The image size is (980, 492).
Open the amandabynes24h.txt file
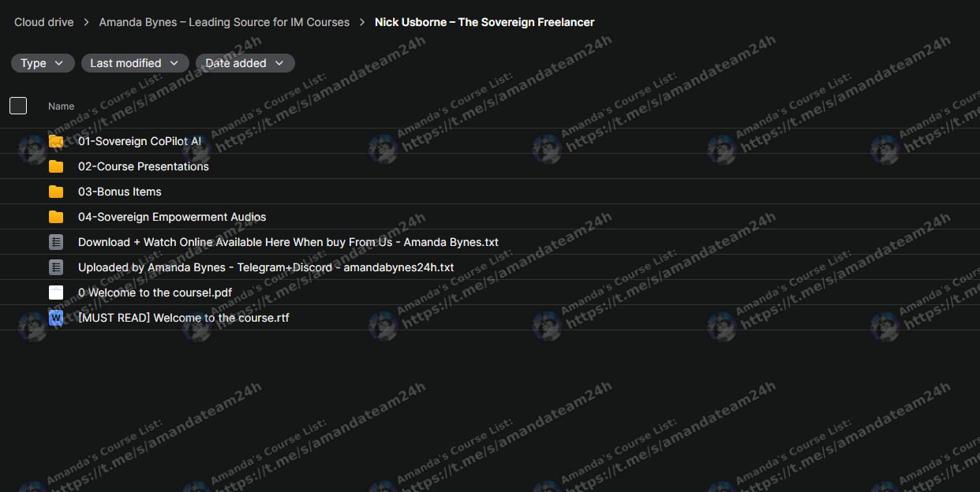point(266,267)
